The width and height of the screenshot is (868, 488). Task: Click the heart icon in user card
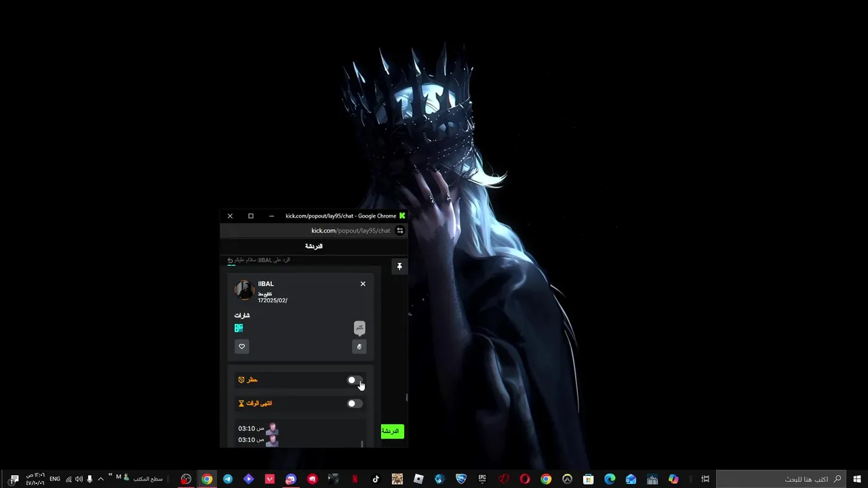click(241, 346)
